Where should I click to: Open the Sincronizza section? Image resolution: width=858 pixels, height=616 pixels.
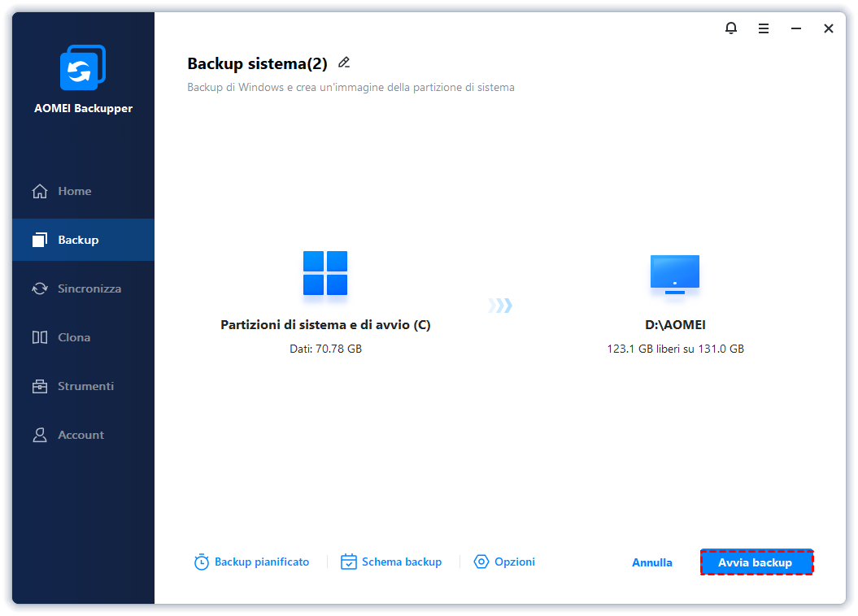(89, 288)
